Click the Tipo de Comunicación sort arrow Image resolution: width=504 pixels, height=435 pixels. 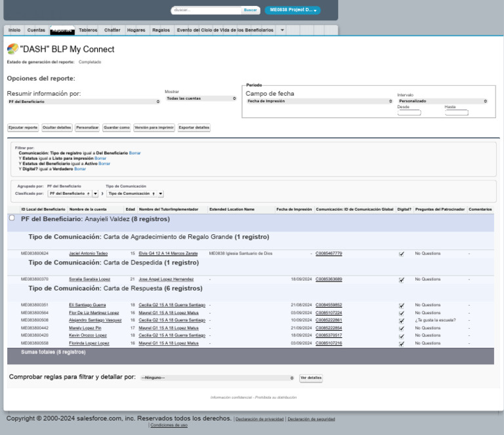click(154, 194)
